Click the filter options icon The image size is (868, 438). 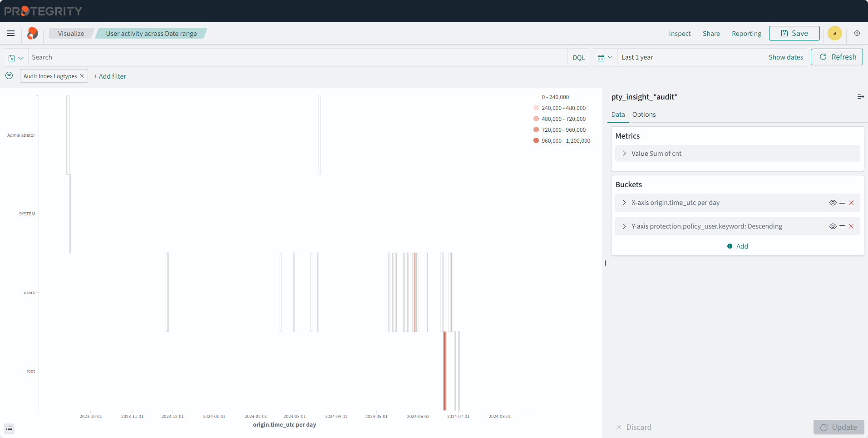coord(9,76)
